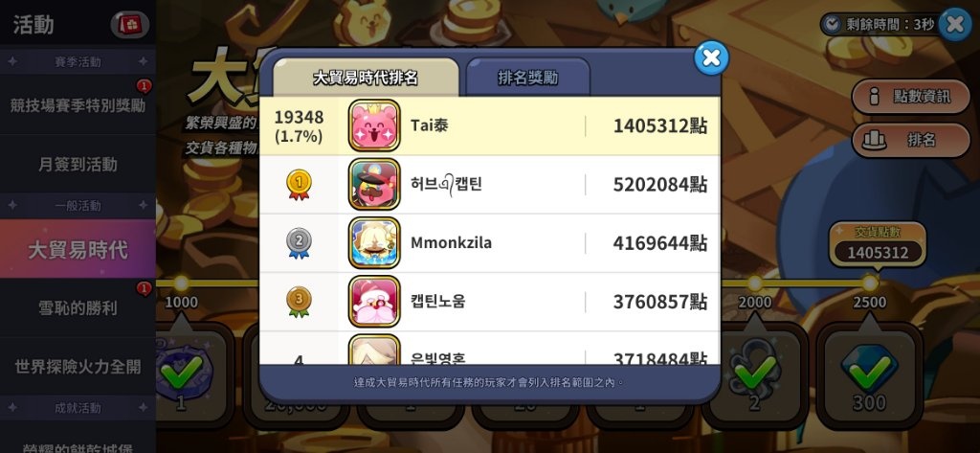Click the bronze third-place medal icon
This screenshot has height=453, width=980.
pyautogui.click(x=299, y=303)
